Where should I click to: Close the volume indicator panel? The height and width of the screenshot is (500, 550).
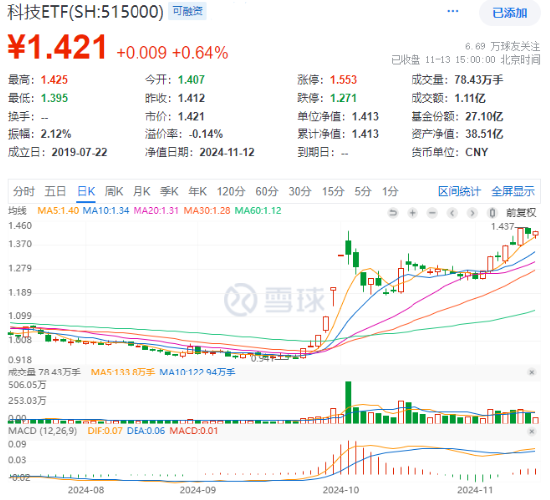point(531,372)
